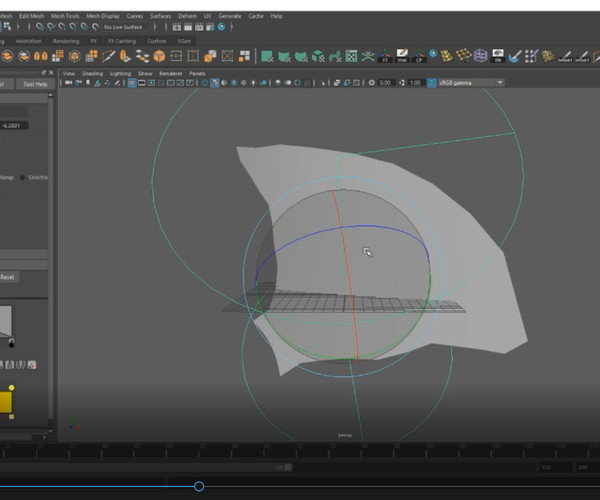Open the Curves menu
The width and height of the screenshot is (600, 500).
click(x=135, y=16)
